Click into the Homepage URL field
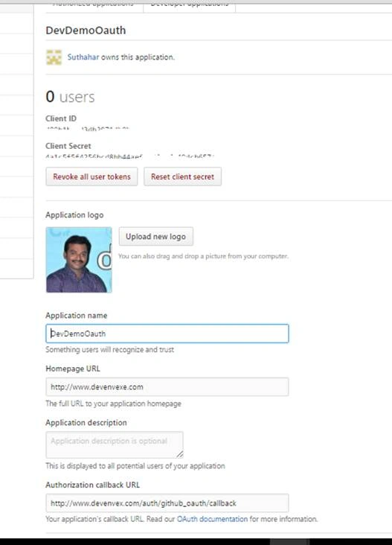Screen dimensions: 392x545 (x=167, y=387)
